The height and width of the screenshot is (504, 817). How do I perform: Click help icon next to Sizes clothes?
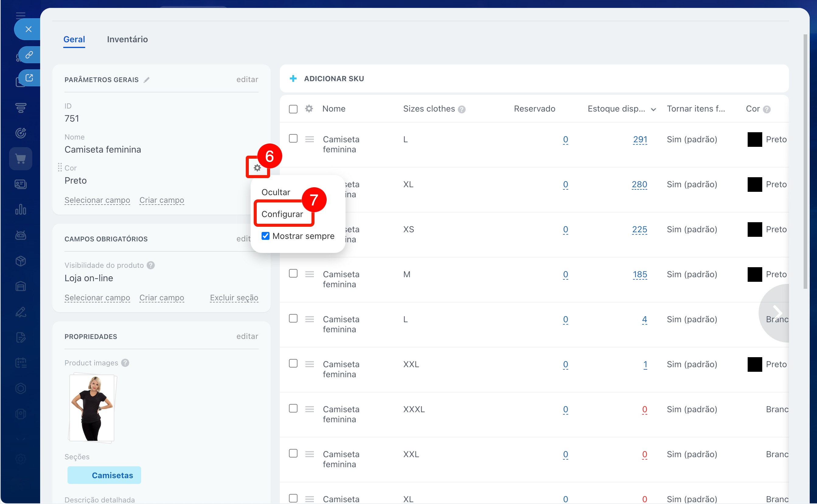tap(461, 109)
